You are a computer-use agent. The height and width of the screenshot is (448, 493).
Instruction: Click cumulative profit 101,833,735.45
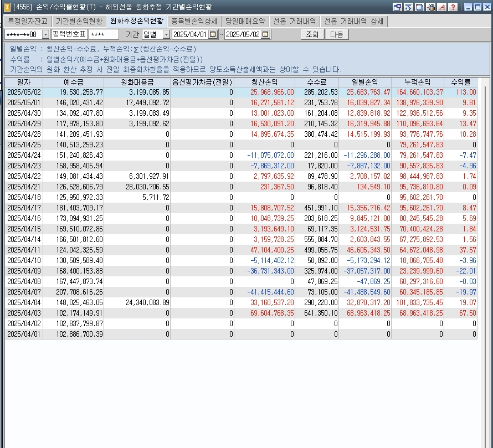(419, 302)
